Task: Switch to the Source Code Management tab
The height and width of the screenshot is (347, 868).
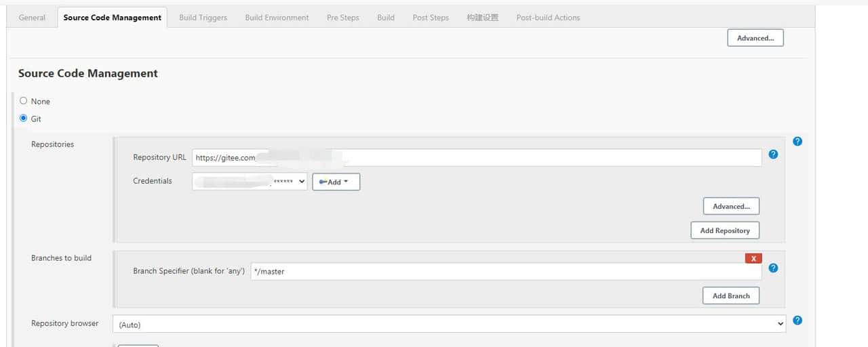Action: click(113, 18)
